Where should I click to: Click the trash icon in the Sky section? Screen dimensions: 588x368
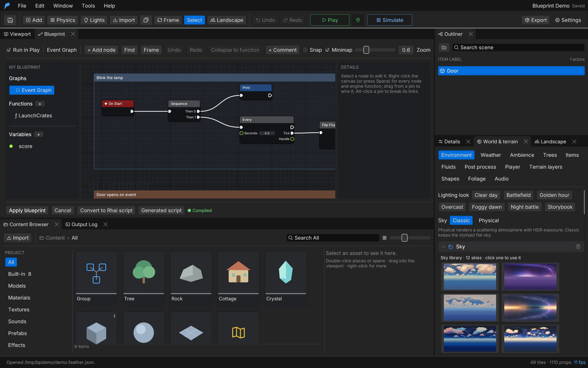tap(578, 247)
